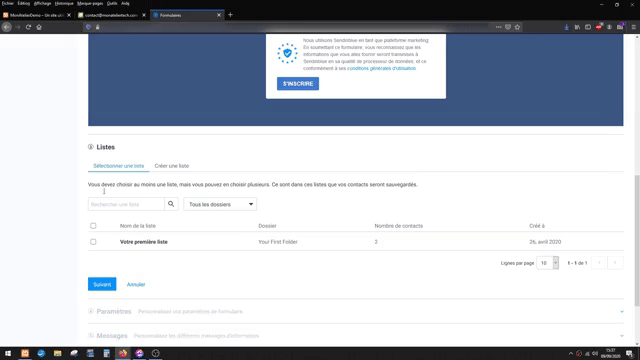Switch to the Créer une liste tab
This screenshot has height=360, width=640.
point(171,166)
